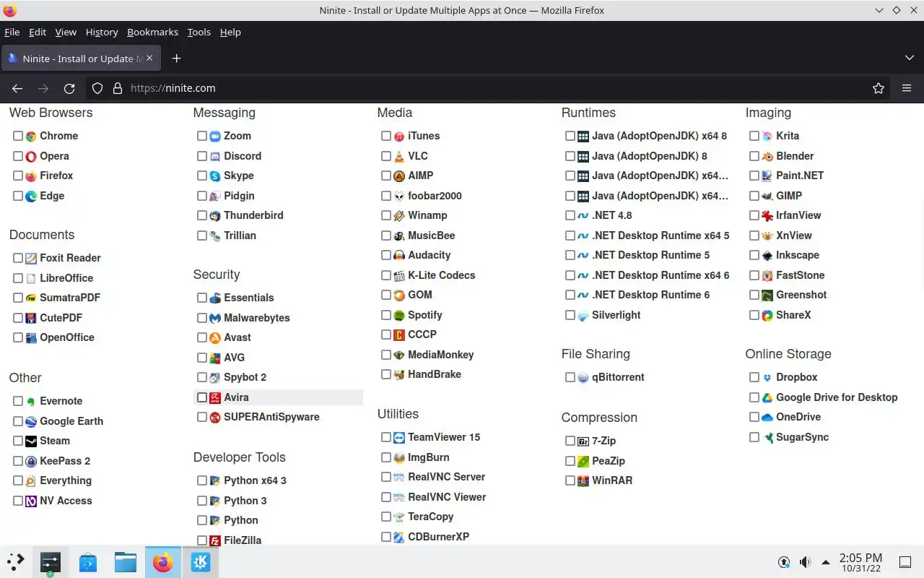The image size is (924, 578).
Task: Click the Discord icon
Action: (215, 156)
